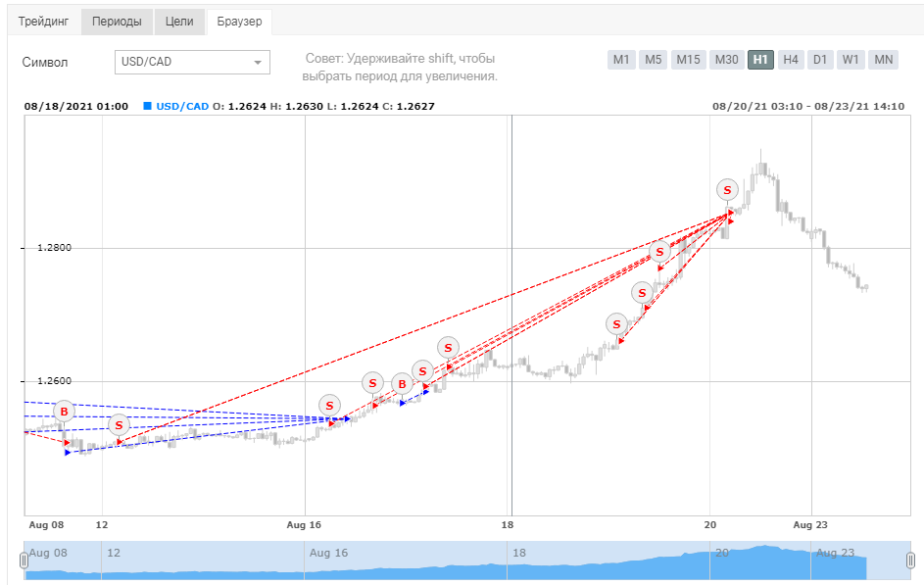This screenshot has width=924, height=585.
Task: Switch chart to W1 timeframe
Action: pos(851,60)
